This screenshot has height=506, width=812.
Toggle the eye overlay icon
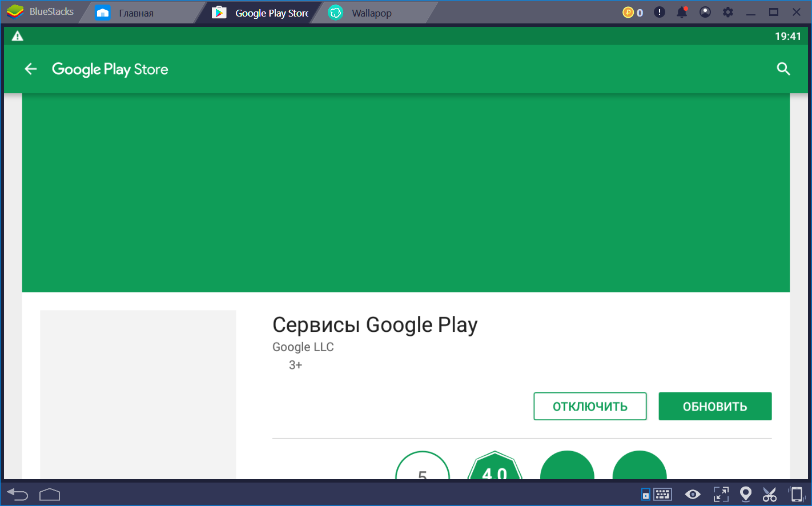[x=693, y=494]
